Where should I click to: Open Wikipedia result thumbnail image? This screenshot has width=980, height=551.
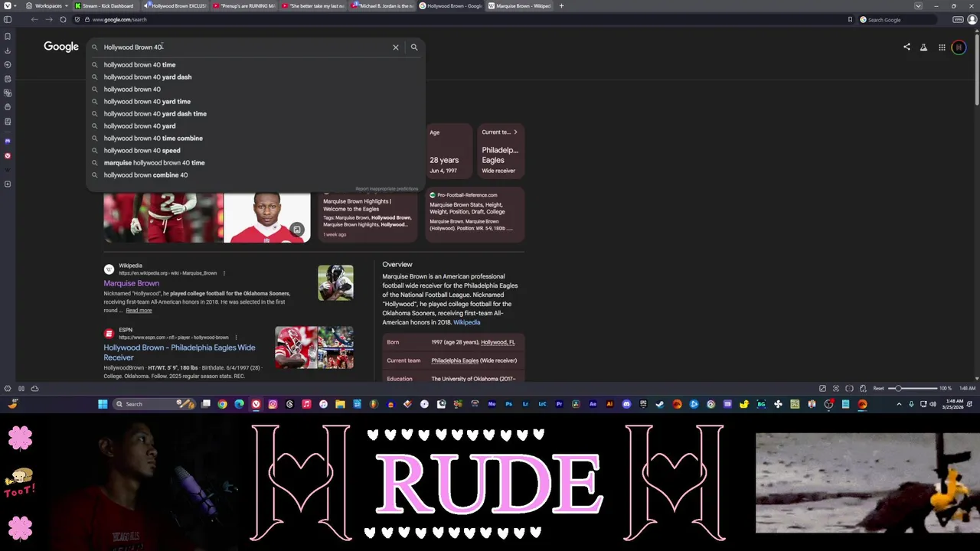(x=335, y=282)
